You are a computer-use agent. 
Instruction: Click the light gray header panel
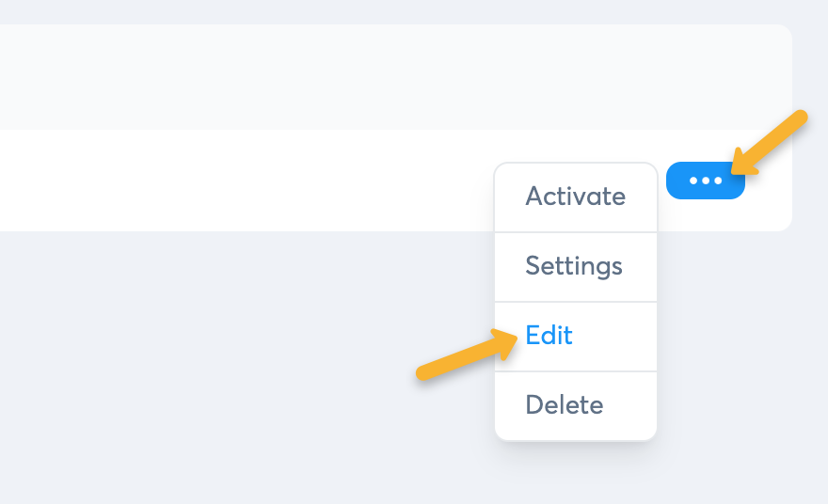coord(376,77)
